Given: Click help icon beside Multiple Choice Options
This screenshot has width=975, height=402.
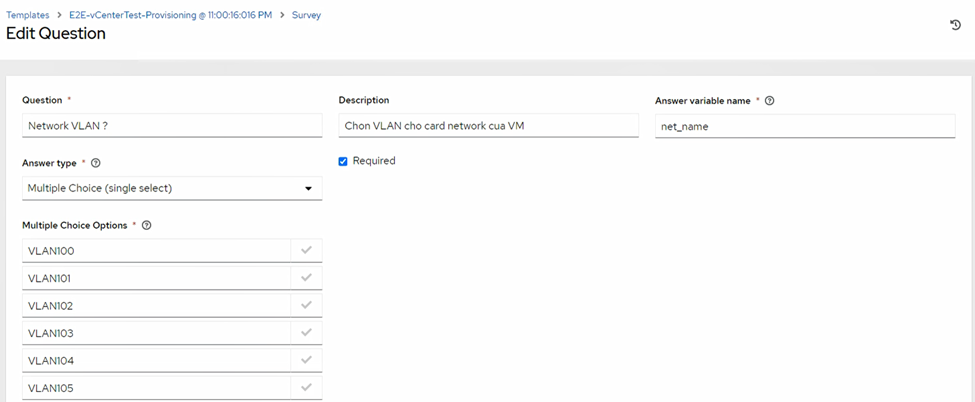Looking at the screenshot, I should (x=147, y=226).
